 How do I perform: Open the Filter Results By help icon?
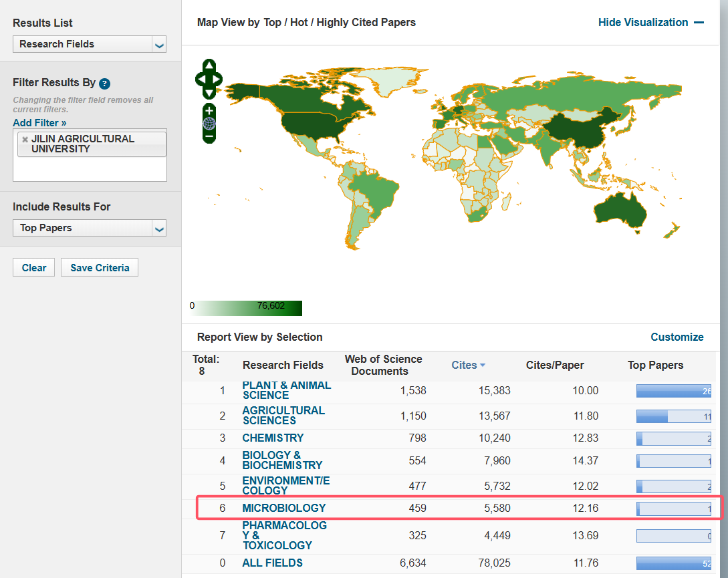click(104, 84)
